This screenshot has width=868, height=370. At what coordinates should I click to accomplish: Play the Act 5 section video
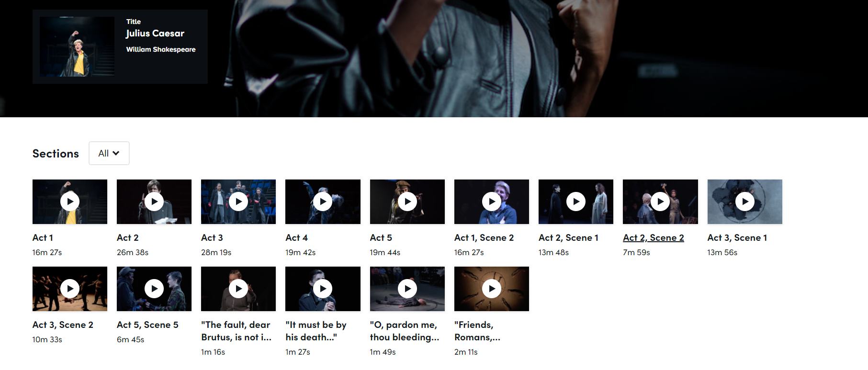407,202
